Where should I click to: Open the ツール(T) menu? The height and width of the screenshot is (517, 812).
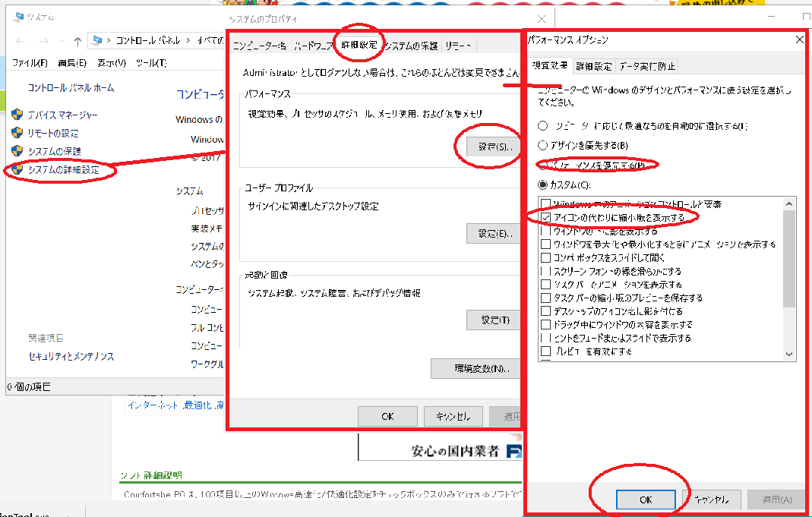[151, 63]
